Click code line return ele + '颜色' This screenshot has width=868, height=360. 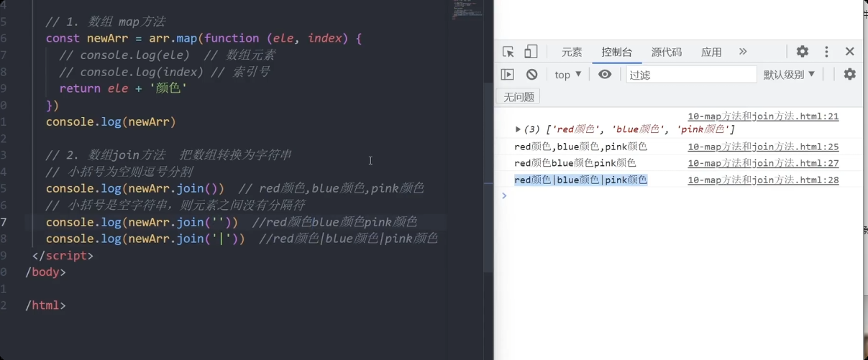pyautogui.click(x=123, y=88)
